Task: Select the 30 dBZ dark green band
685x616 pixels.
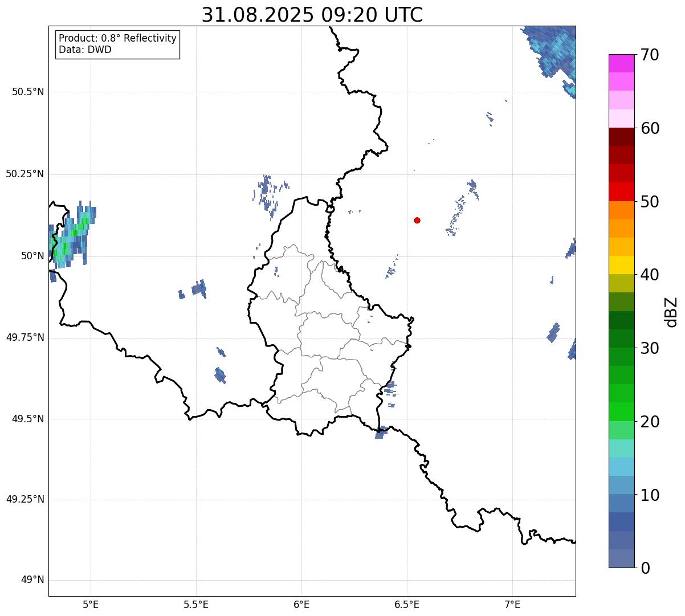Action: coord(621,338)
